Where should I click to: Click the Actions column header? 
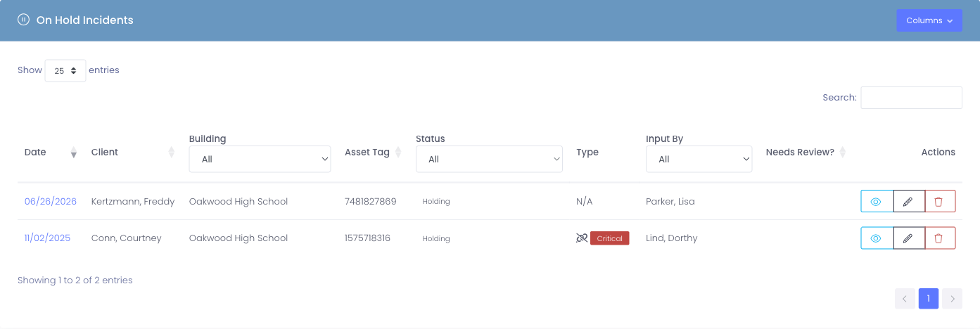point(938,153)
